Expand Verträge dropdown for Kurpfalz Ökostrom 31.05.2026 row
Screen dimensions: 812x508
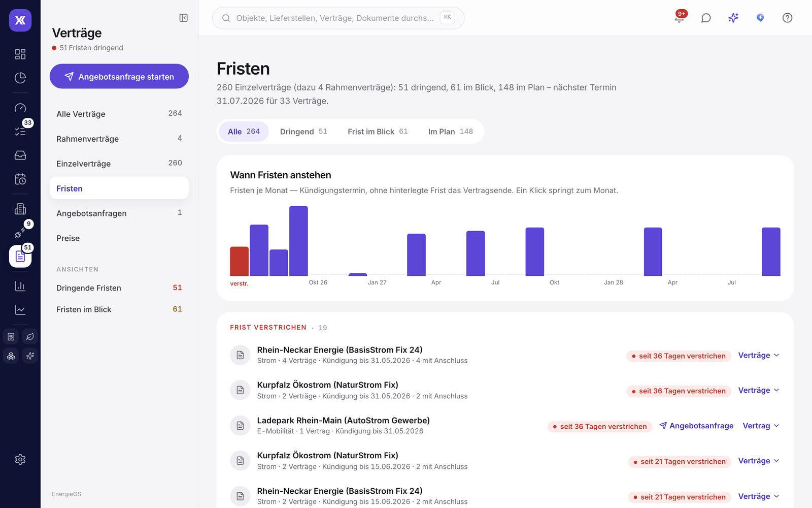tap(758, 390)
